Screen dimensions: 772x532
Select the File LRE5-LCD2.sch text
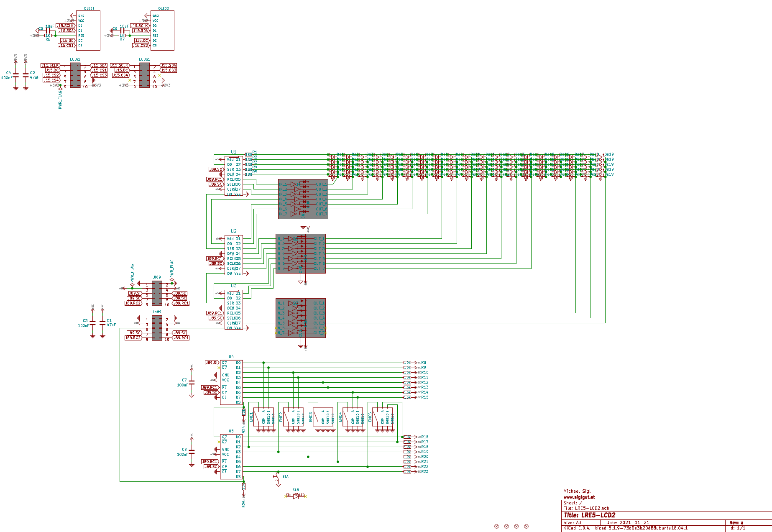[x=586, y=508]
